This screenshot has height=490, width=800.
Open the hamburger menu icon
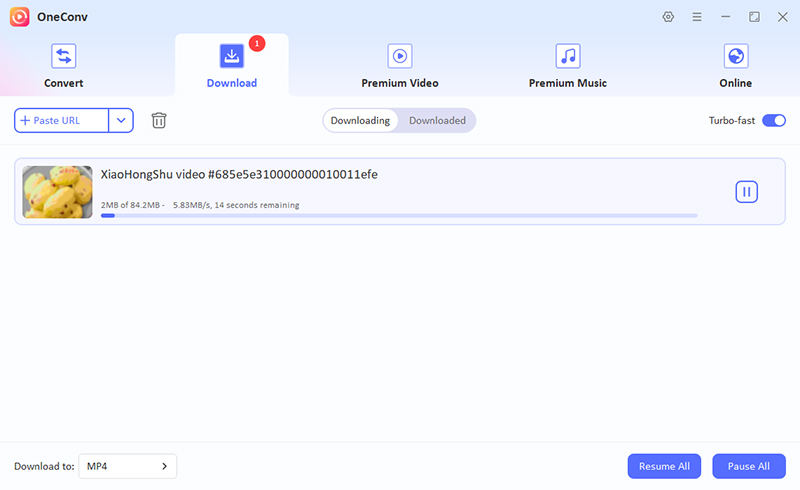pos(696,17)
